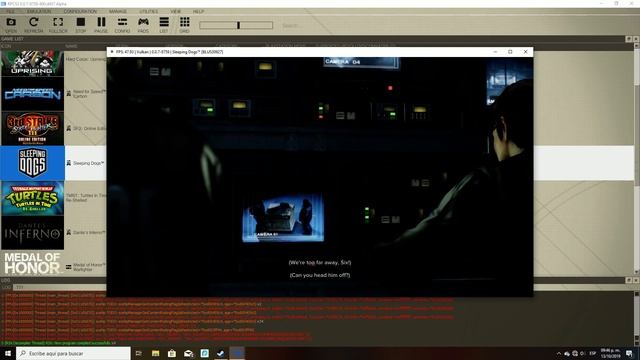Open the Help menu
The image size is (640, 360).
(198, 11)
